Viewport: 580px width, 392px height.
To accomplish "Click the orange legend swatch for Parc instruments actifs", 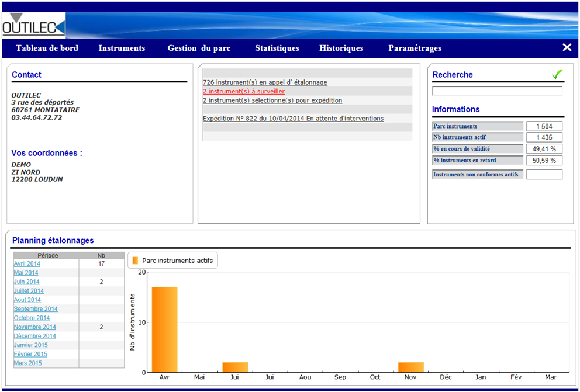I will click(135, 261).
